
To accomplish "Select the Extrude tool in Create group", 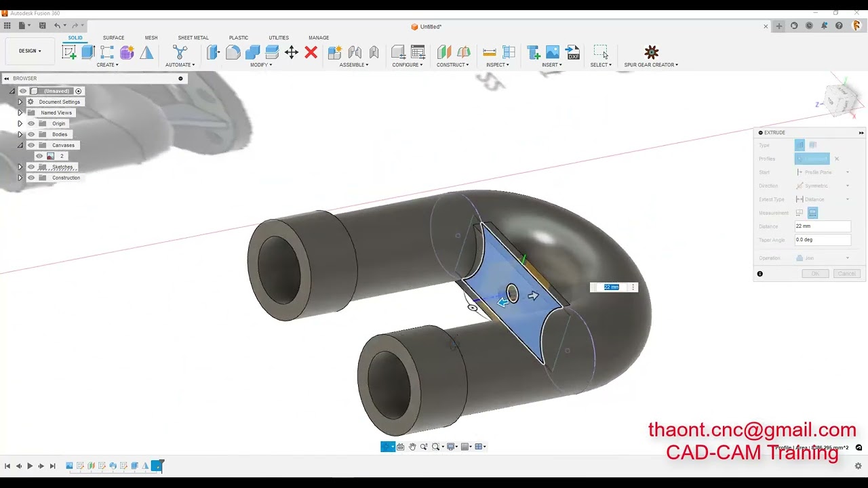I will [x=88, y=52].
